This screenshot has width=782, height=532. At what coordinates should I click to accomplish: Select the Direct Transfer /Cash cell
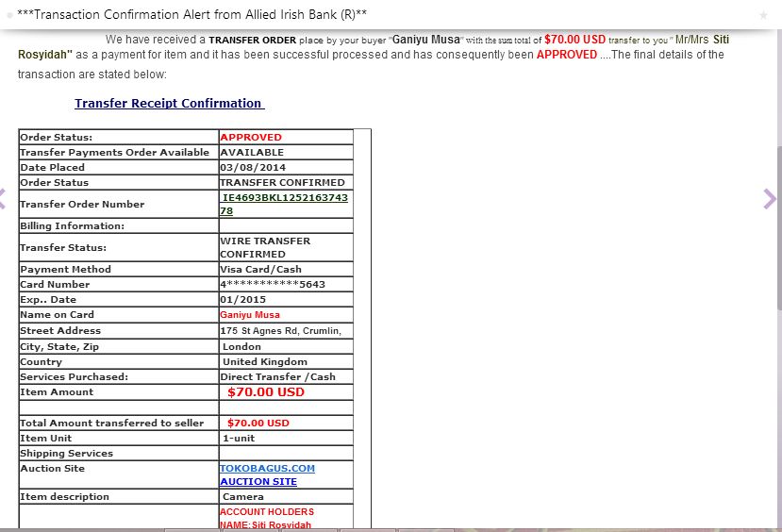point(286,377)
